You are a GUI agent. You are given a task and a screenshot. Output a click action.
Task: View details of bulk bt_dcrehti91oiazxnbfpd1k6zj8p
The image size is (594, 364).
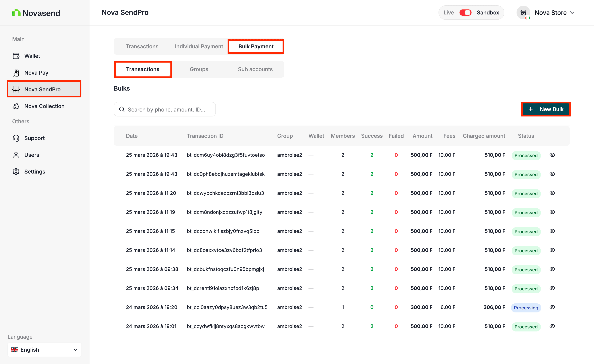click(x=552, y=288)
